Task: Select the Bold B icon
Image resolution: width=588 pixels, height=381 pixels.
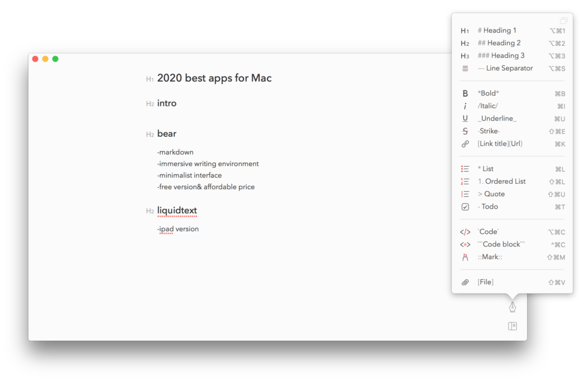Action: [x=465, y=94]
